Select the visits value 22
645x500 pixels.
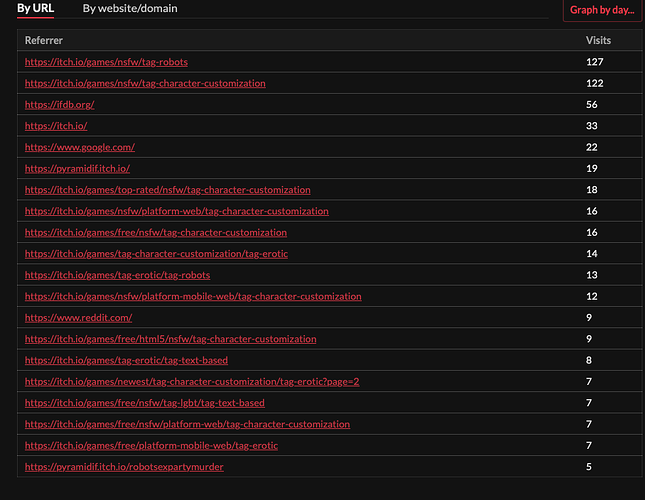tap(592, 147)
